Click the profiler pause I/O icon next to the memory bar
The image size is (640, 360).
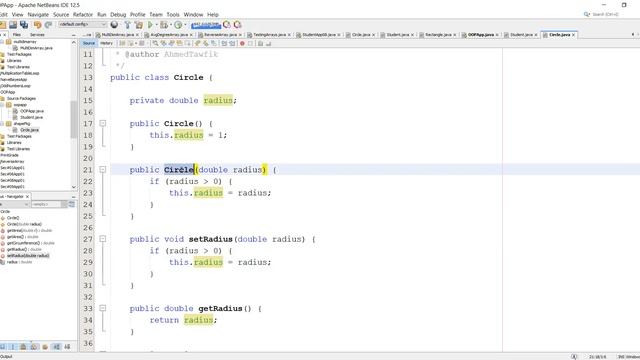pos(227,25)
